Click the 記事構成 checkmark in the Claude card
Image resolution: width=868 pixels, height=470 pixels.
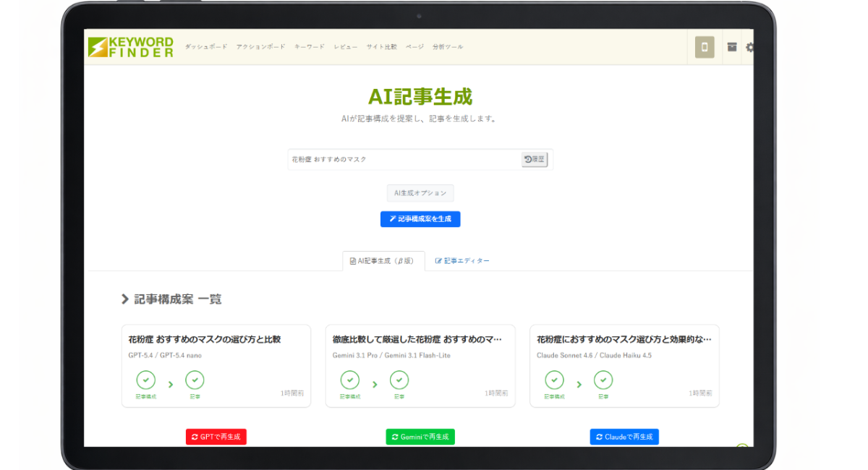click(x=554, y=380)
